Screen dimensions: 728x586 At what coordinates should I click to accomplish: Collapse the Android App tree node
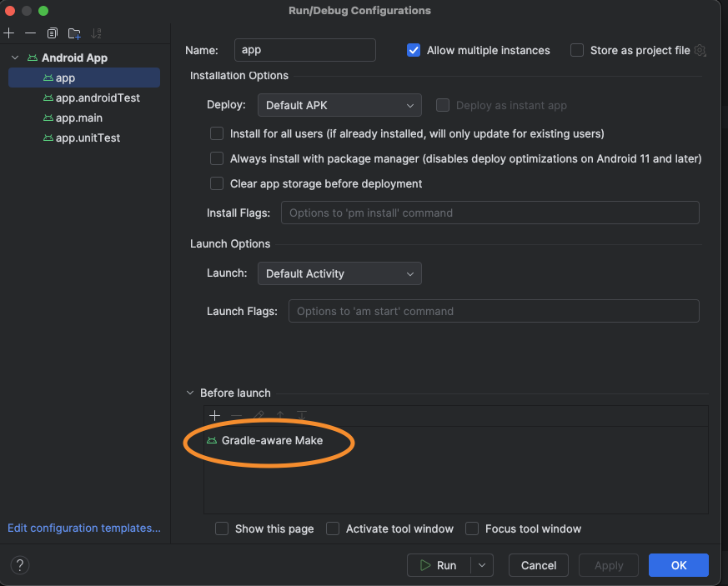[14, 58]
